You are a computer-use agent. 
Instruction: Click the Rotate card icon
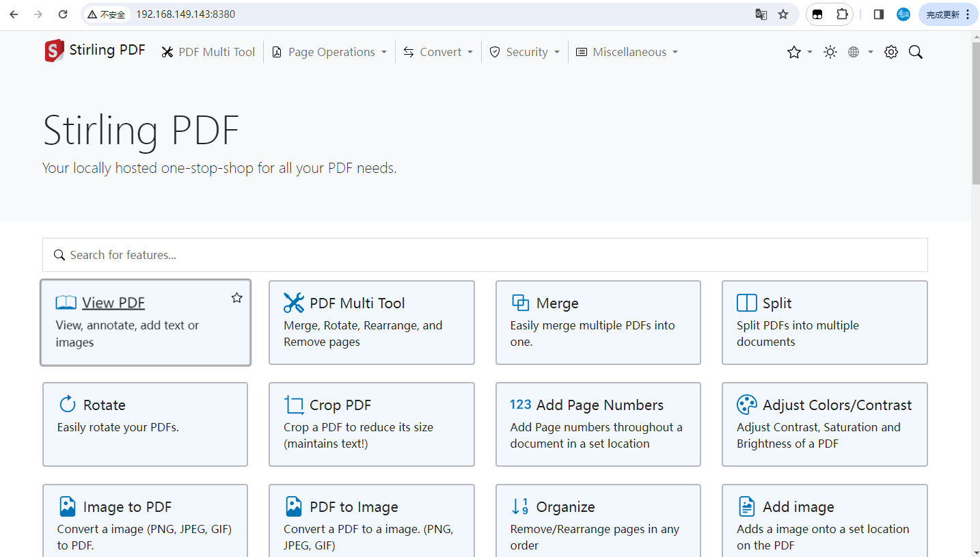pyautogui.click(x=67, y=405)
